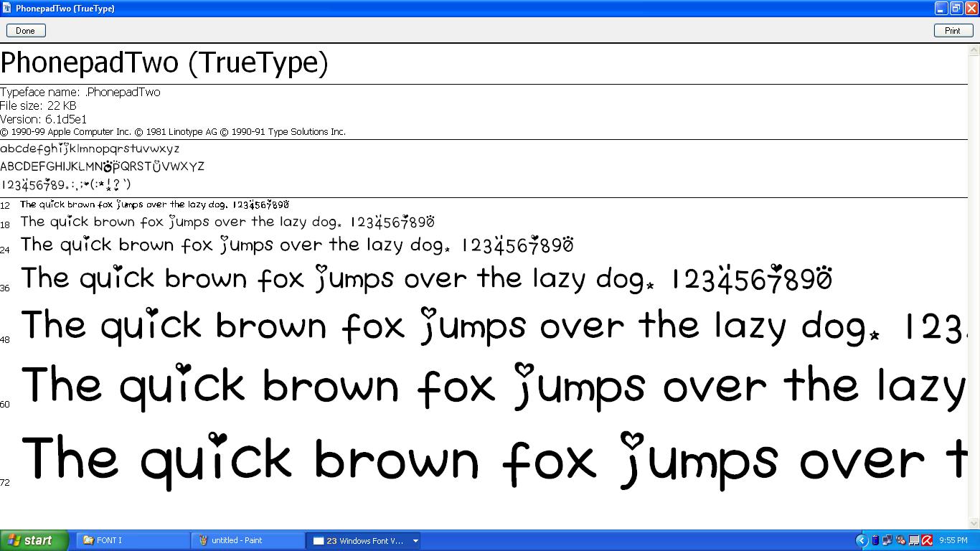Screen dimensions: 980x551
Task: Click the 36-point sample sentence
Action: pyautogui.click(x=427, y=278)
